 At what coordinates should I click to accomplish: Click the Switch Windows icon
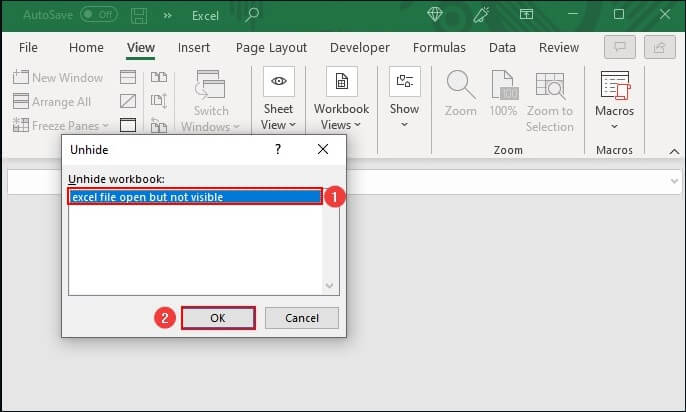tap(211, 86)
